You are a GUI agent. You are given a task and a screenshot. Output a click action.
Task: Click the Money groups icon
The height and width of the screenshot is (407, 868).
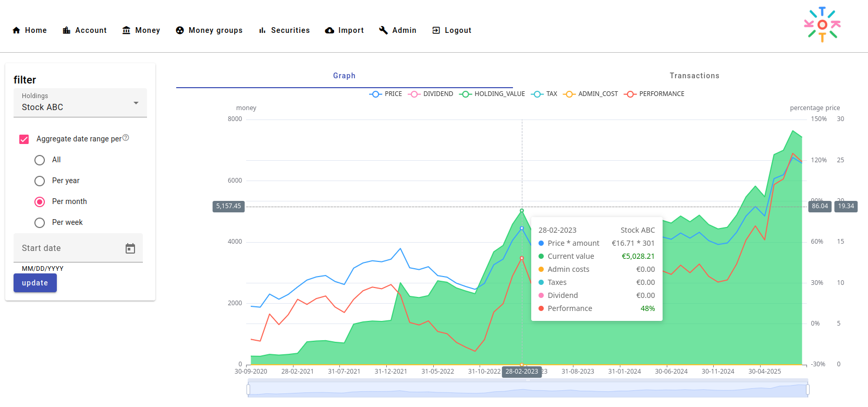click(180, 30)
